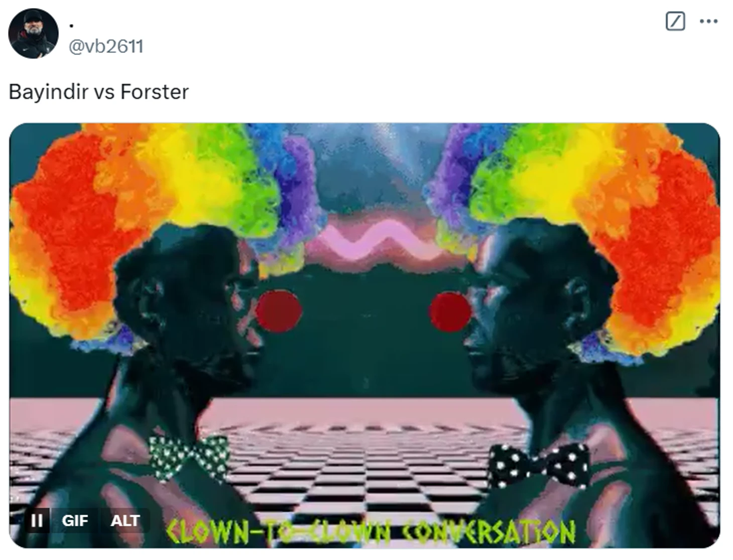Image resolution: width=733 pixels, height=560 pixels.
Task: Select the tweet text Bayindir vs Forster
Action: coord(98,92)
